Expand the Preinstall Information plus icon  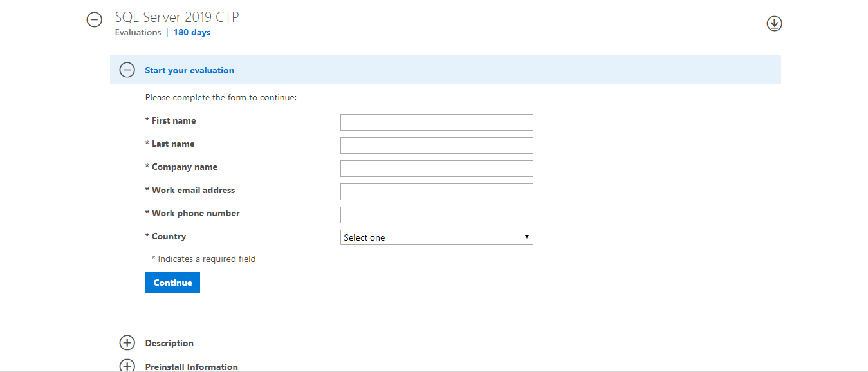pyautogui.click(x=127, y=366)
